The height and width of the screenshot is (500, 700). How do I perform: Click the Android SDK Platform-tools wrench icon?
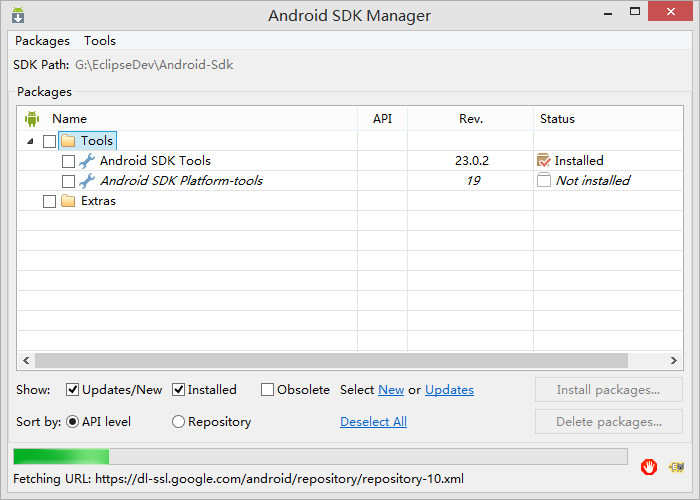coord(87,181)
